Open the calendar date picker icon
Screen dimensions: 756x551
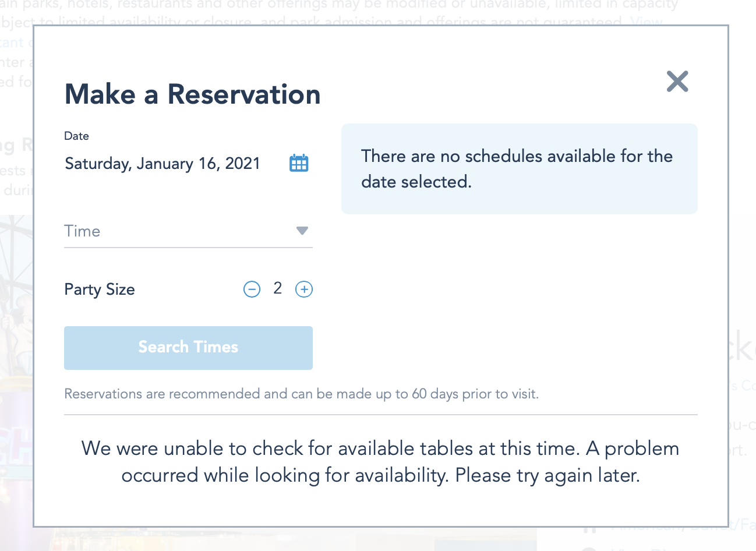coord(299,163)
